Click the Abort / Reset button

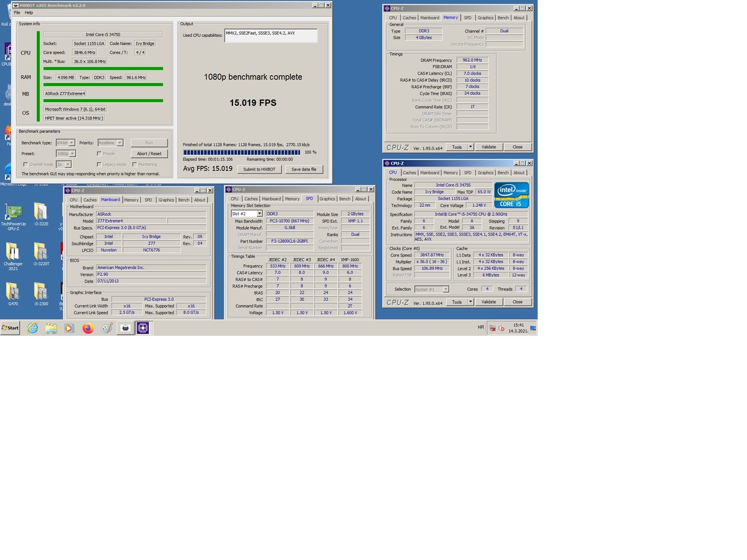[x=149, y=153]
